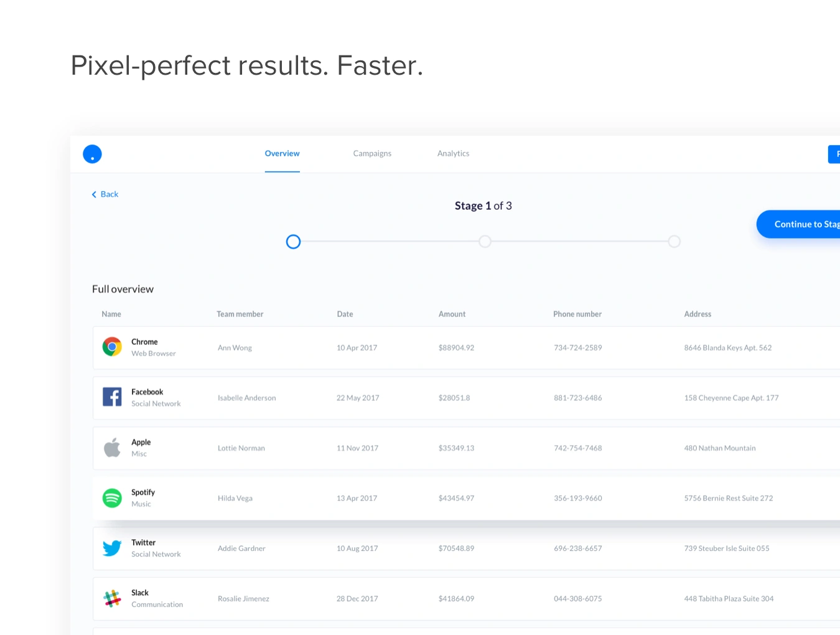This screenshot has width=840, height=635.
Task: Click phone number 044-308-6075
Action: coord(578,598)
